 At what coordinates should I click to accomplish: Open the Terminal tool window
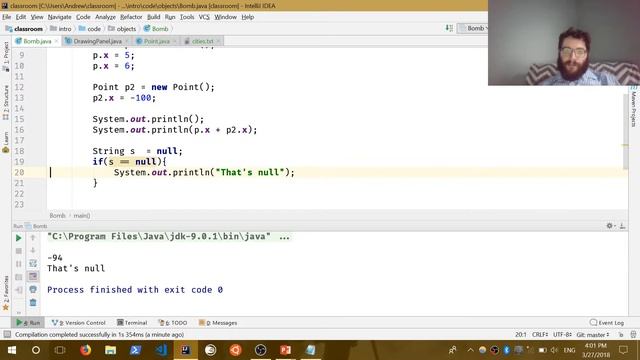pos(132,323)
